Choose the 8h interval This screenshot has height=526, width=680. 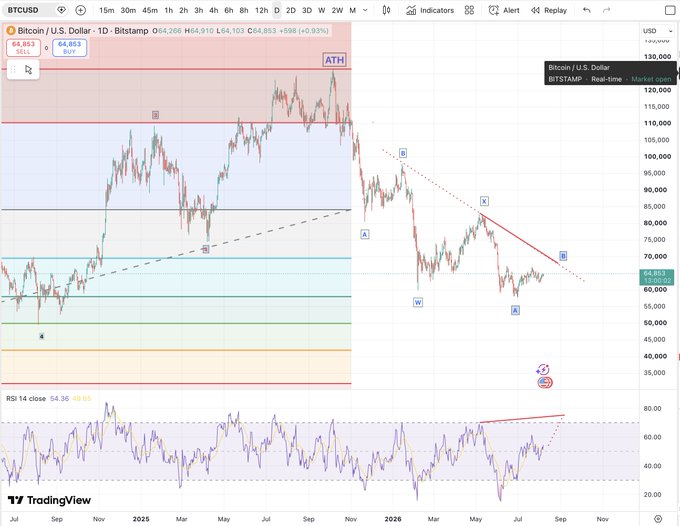click(x=244, y=10)
